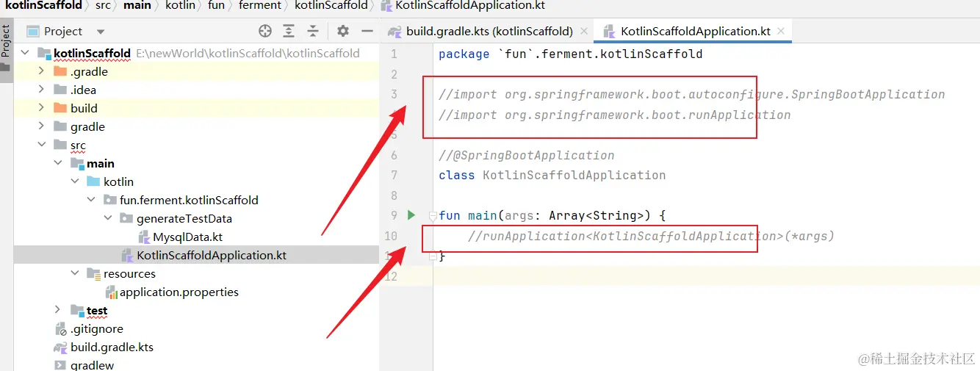Screen dimensions: 980x371
Task: Expand the .gradle folder
Action: (42, 71)
